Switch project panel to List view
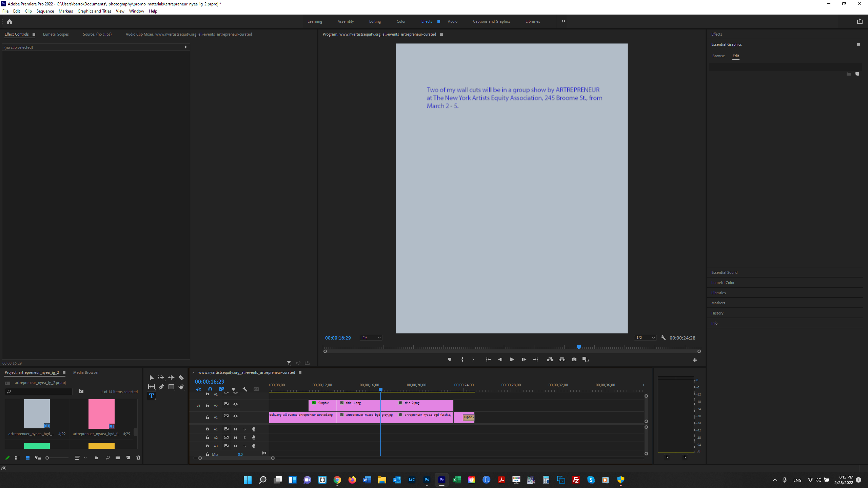This screenshot has height=488, width=868. click(x=18, y=457)
